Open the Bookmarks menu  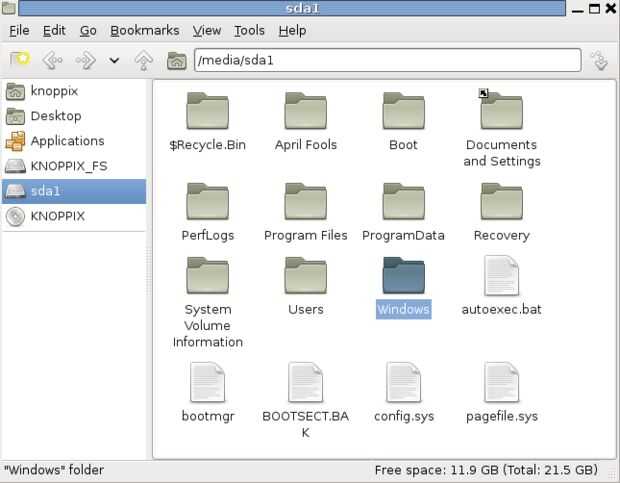click(145, 30)
